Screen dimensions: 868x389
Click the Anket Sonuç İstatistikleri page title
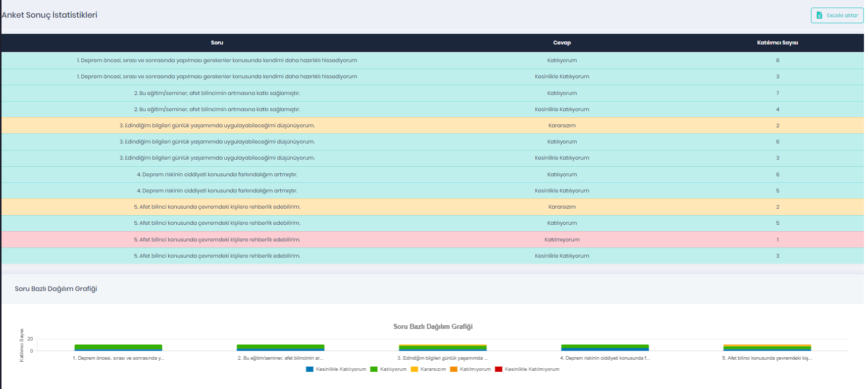click(49, 15)
